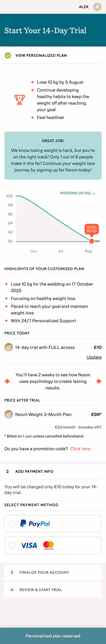Click the Visa logo
This screenshot has width=106, height=644.
[x=29, y=545]
